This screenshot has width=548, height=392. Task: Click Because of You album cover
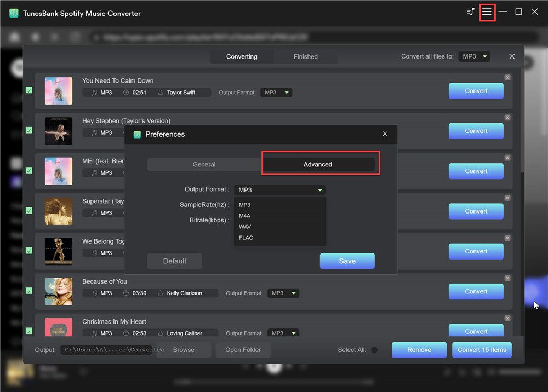click(59, 291)
